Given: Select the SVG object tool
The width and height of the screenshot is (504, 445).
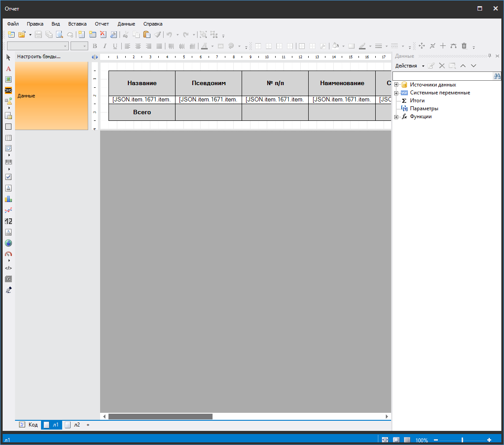Looking at the screenshot, I should (8, 90).
